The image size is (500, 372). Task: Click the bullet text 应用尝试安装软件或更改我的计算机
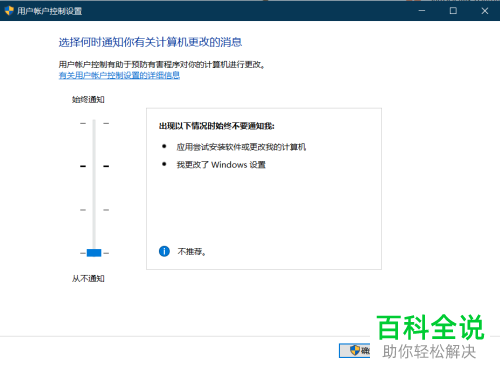(x=241, y=147)
